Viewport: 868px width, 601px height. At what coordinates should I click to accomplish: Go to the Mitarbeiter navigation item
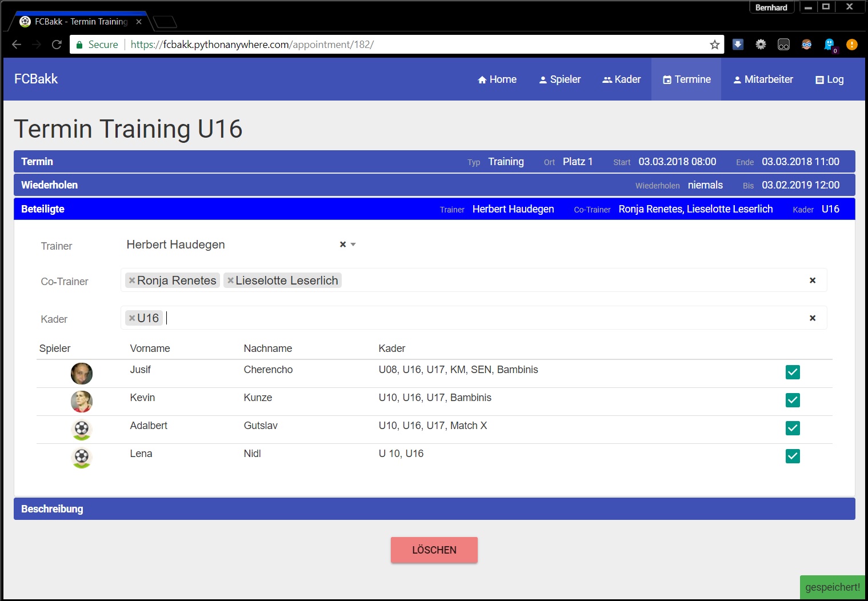[763, 79]
